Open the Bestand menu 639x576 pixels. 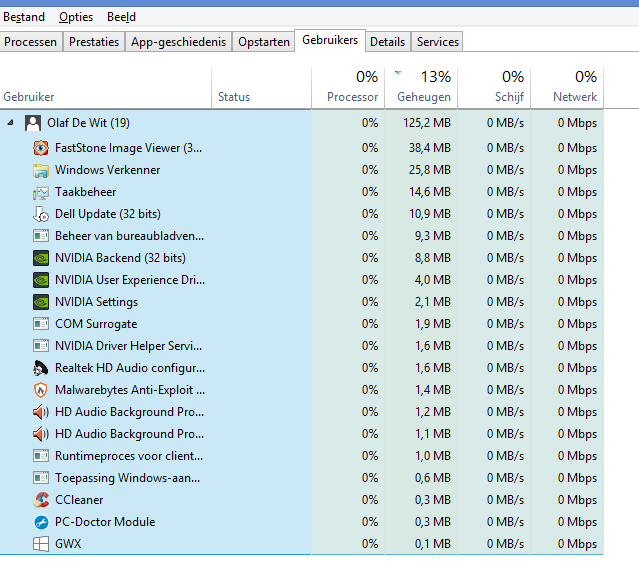coord(24,17)
